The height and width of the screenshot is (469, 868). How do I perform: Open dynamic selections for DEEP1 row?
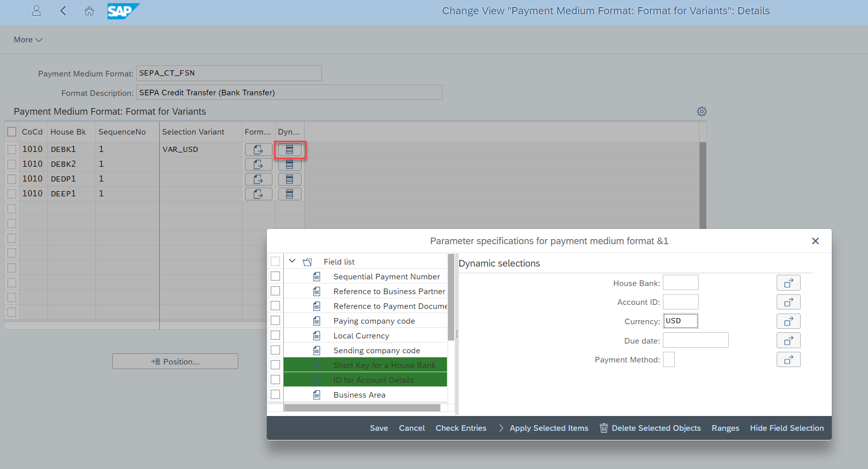[289, 194]
